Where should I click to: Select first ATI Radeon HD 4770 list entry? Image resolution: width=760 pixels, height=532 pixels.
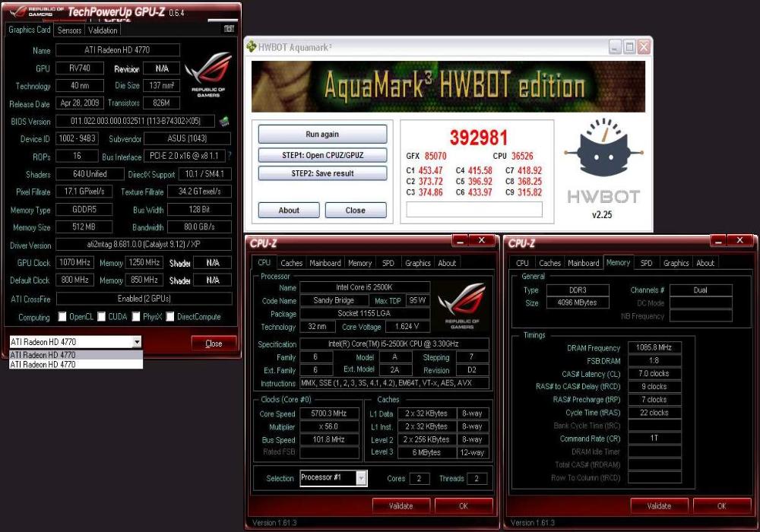[76, 355]
